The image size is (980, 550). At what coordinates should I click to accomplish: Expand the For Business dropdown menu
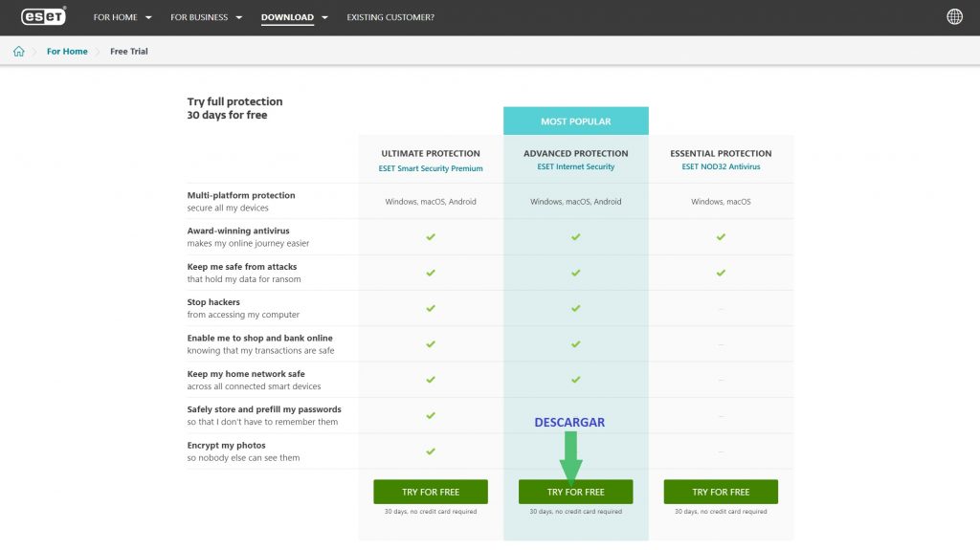pos(206,17)
